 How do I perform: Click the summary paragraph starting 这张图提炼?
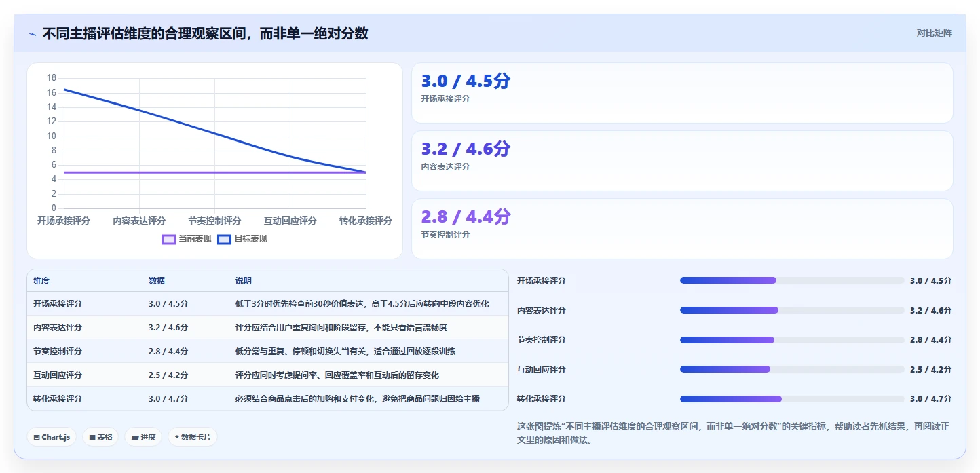click(x=733, y=433)
